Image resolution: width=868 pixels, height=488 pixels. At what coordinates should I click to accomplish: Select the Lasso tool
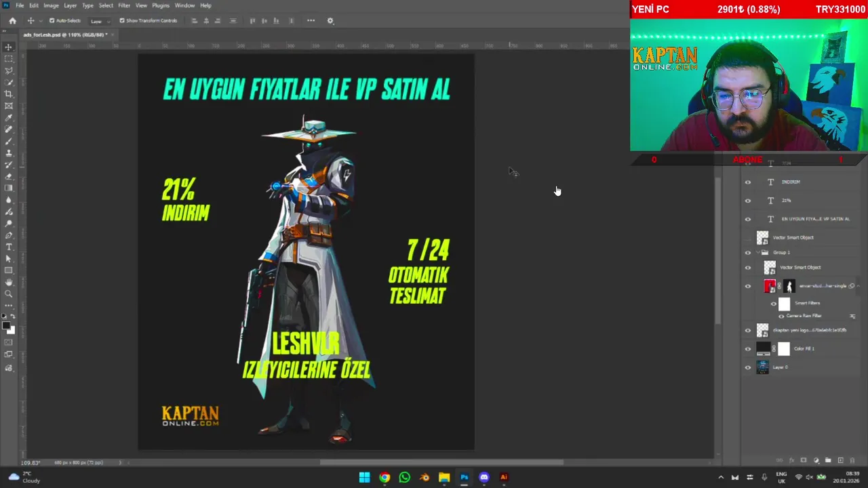pos(9,70)
